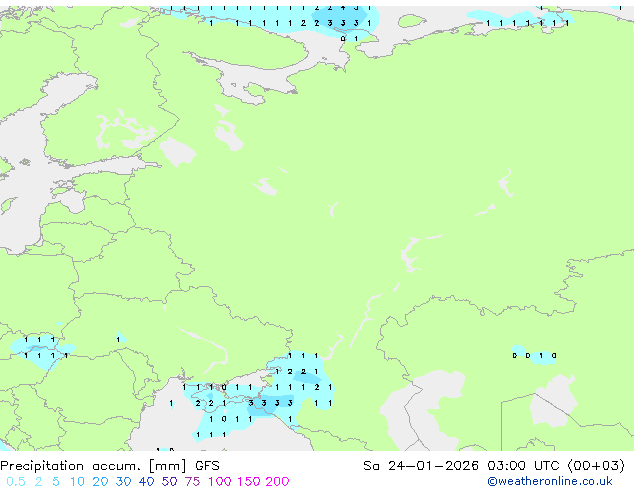Click the 'Precipitation accum. [mm] GFS' title
This screenshot has height=490, width=634.
pos(110,466)
